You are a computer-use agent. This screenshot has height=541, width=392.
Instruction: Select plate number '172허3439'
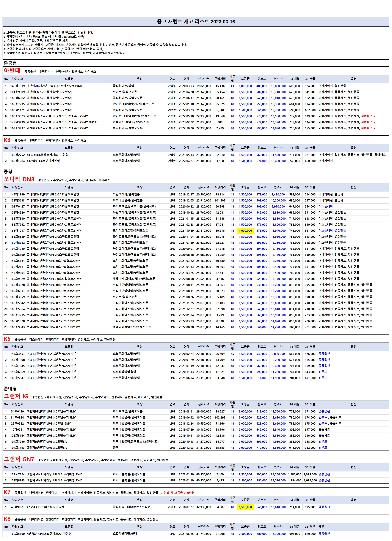17,122
